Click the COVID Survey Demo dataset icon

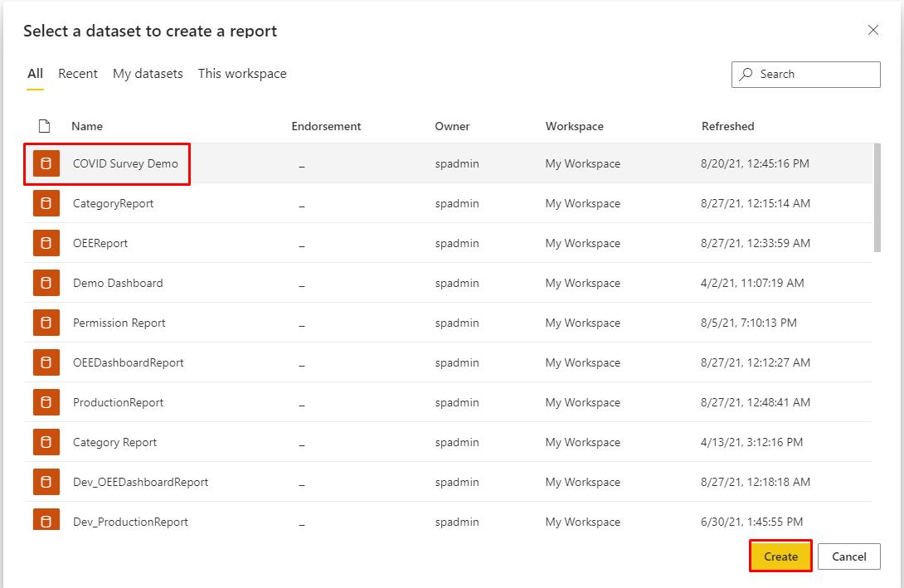[46, 163]
